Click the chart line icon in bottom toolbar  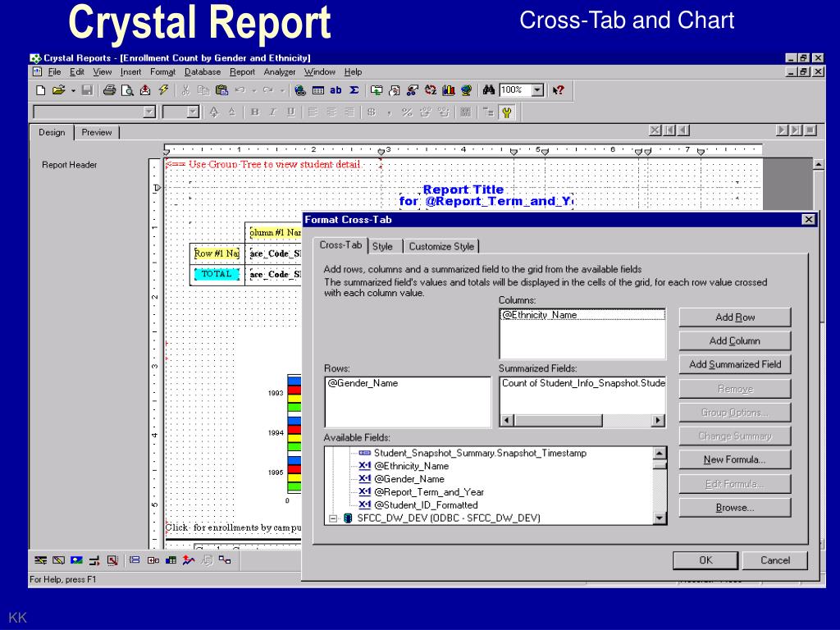tap(188, 560)
